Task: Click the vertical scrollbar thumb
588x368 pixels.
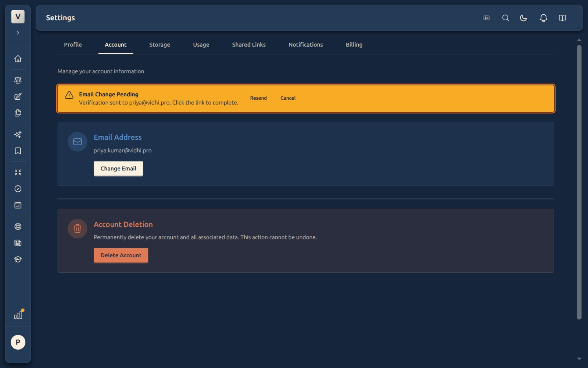Action: pos(579,182)
